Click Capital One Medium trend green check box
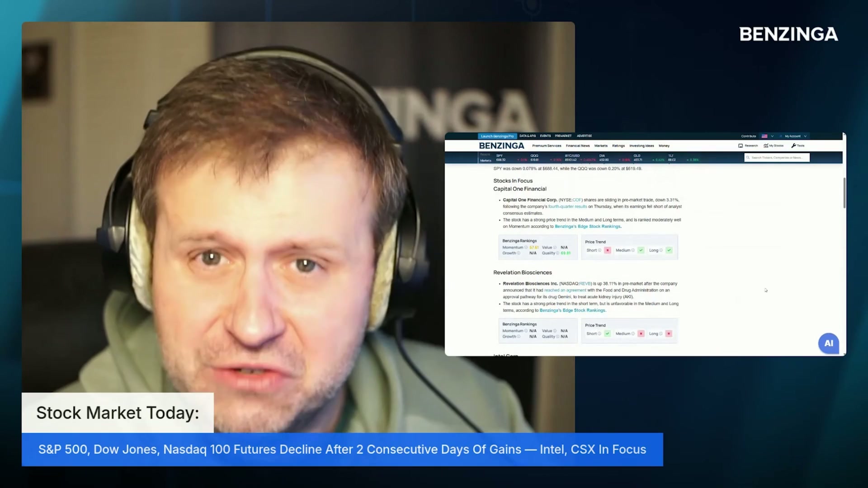868x488 pixels. [641, 250]
